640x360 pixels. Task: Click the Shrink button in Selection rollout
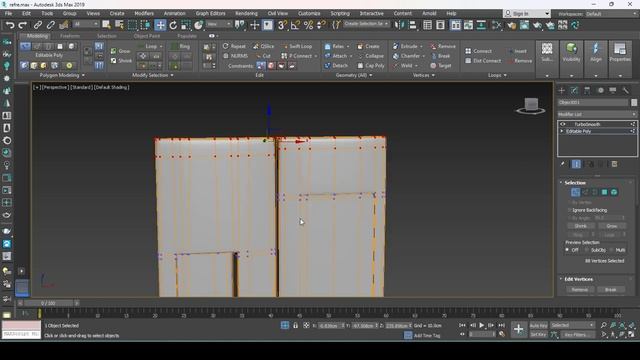pyautogui.click(x=580, y=226)
